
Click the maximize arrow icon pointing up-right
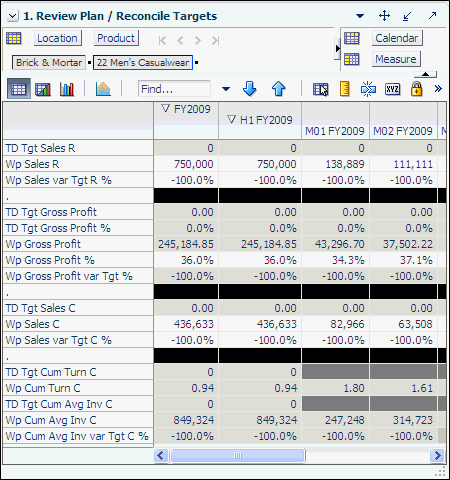pos(432,15)
